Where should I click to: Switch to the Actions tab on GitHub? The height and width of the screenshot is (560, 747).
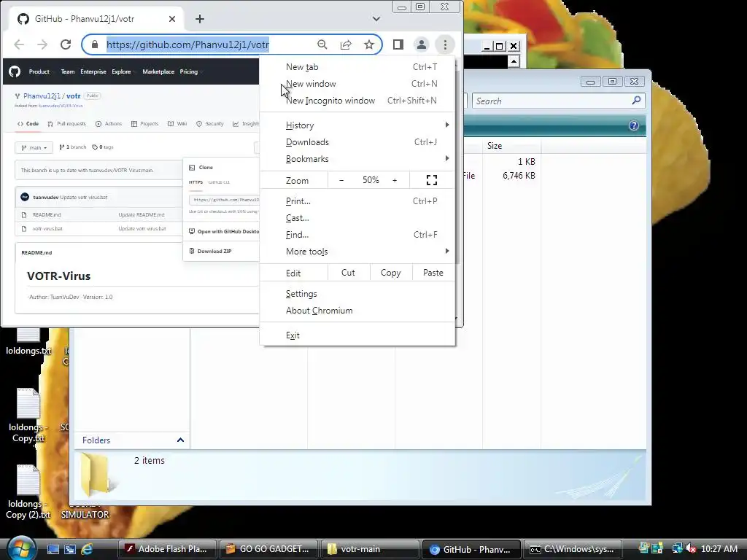(109, 124)
